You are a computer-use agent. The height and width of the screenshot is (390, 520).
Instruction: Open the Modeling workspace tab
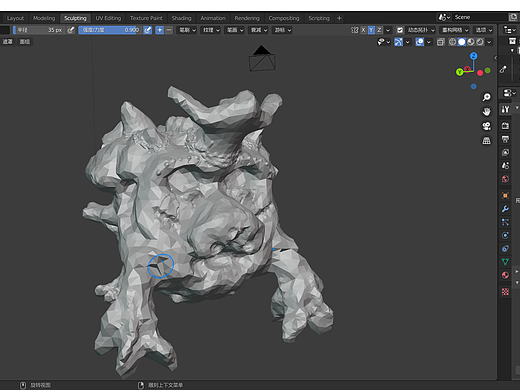(x=44, y=18)
